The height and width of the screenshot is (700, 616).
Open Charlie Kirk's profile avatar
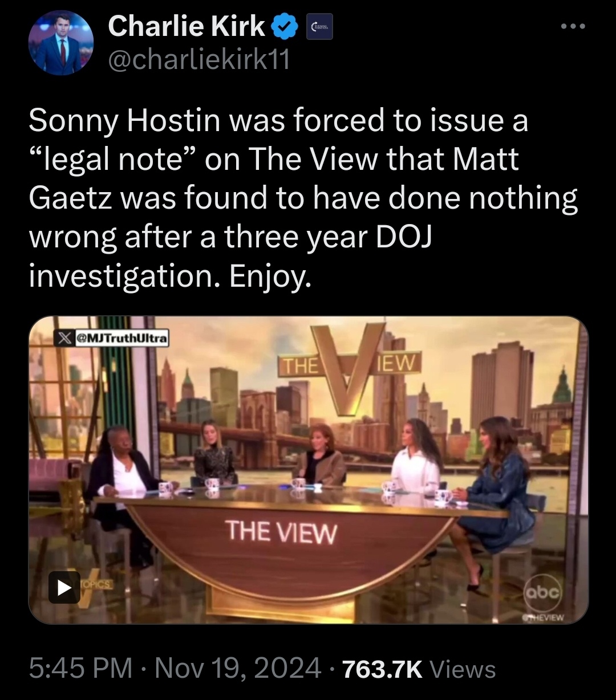[x=60, y=43]
